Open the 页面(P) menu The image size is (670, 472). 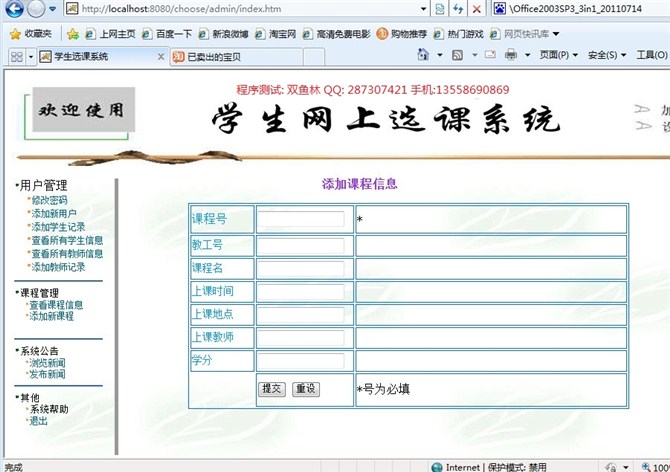558,55
